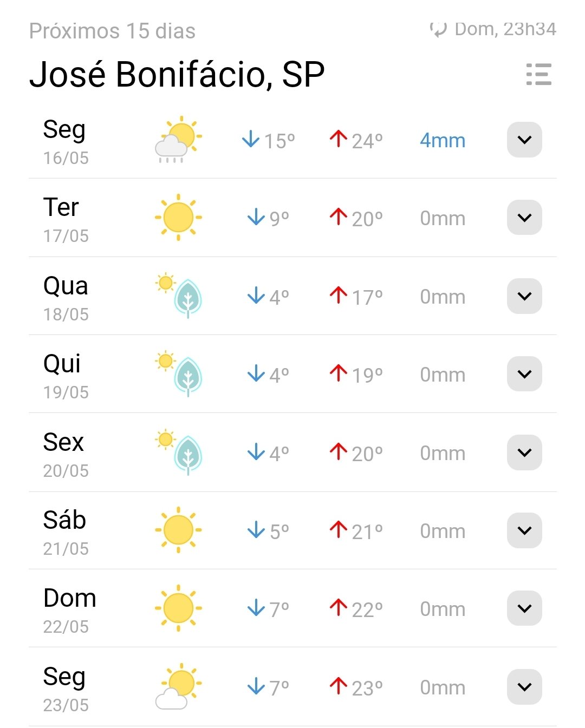Click the frost leaf icon for Sex 20/05
The width and height of the screenshot is (585, 728).
coord(179,452)
